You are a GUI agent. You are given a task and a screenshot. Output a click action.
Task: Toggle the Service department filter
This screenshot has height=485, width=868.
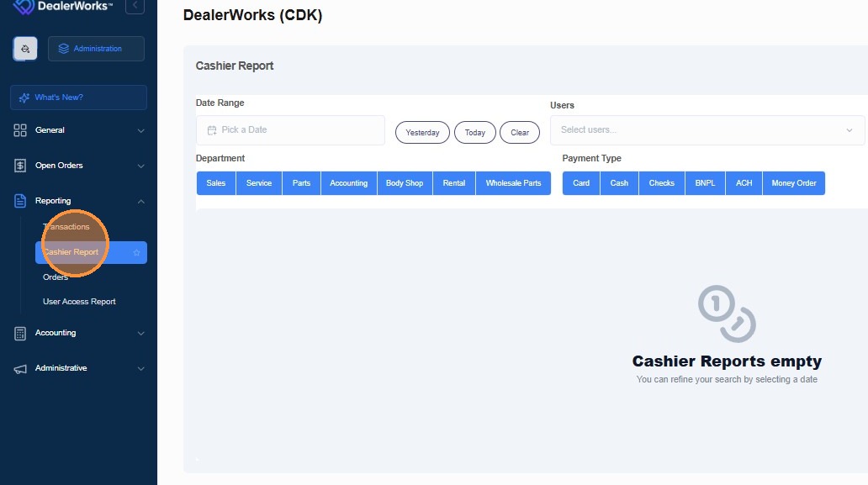point(259,183)
